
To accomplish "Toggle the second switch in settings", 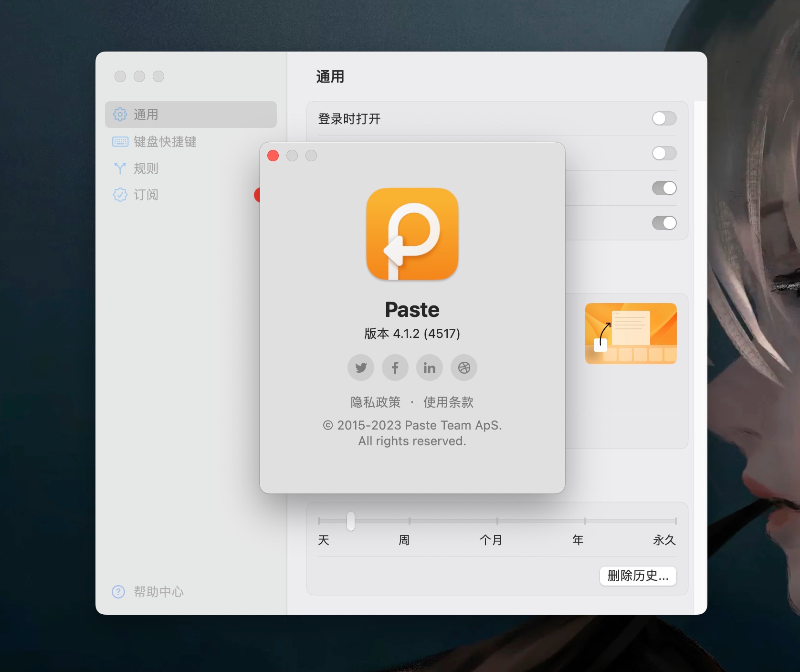I will click(664, 153).
